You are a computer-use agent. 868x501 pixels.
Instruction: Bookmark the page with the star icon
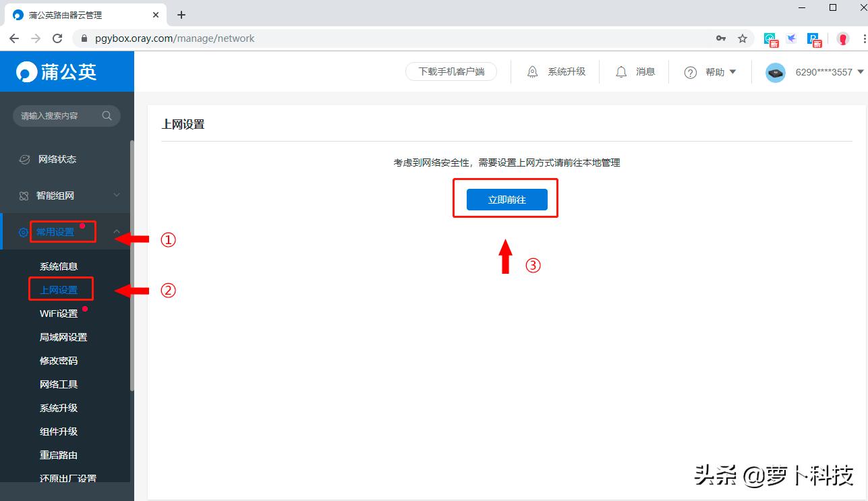click(x=743, y=38)
